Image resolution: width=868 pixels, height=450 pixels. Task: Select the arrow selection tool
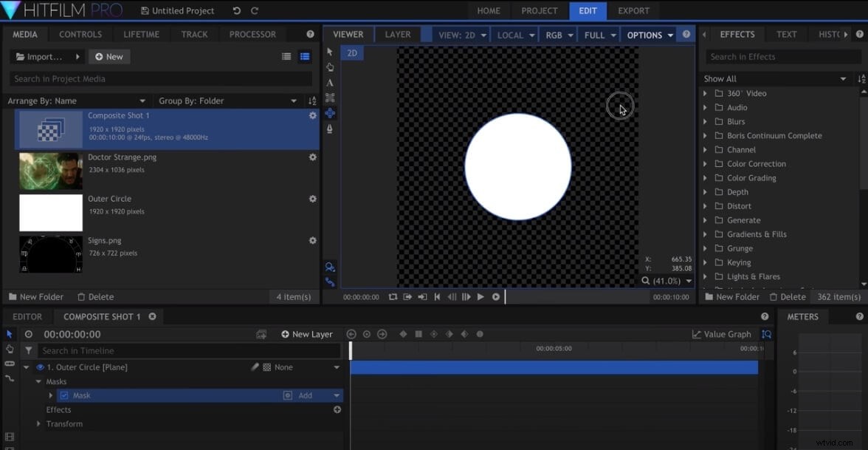tap(330, 52)
